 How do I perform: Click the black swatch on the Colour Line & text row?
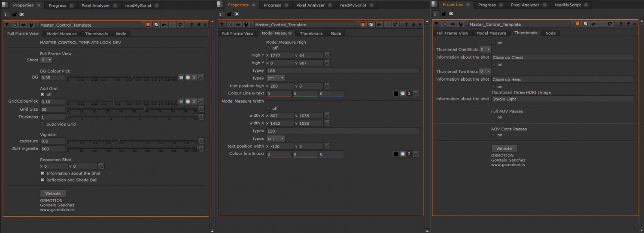tap(396, 94)
